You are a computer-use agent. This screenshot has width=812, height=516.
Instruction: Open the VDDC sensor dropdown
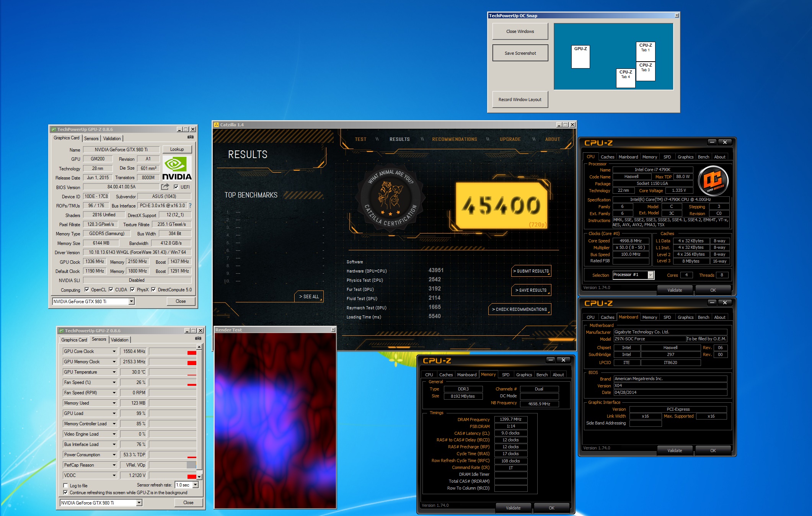pos(114,475)
